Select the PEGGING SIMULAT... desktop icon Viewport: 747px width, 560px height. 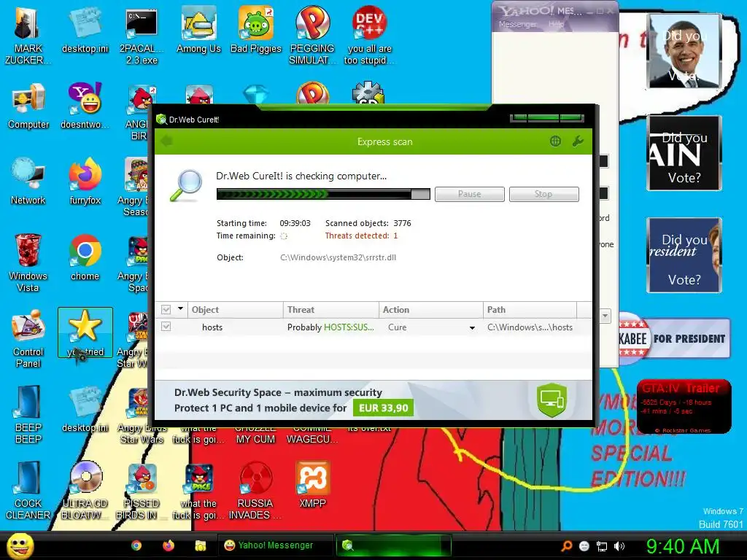[x=312, y=34]
